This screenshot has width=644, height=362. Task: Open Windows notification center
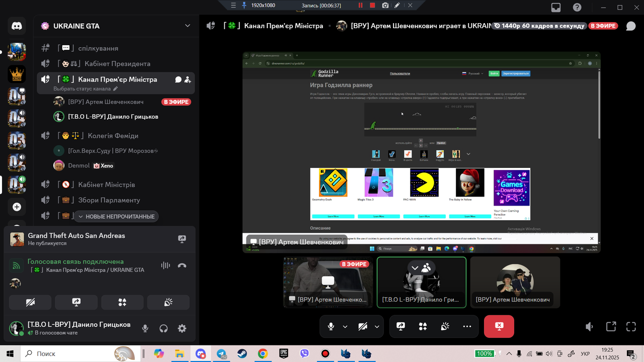click(x=631, y=353)
